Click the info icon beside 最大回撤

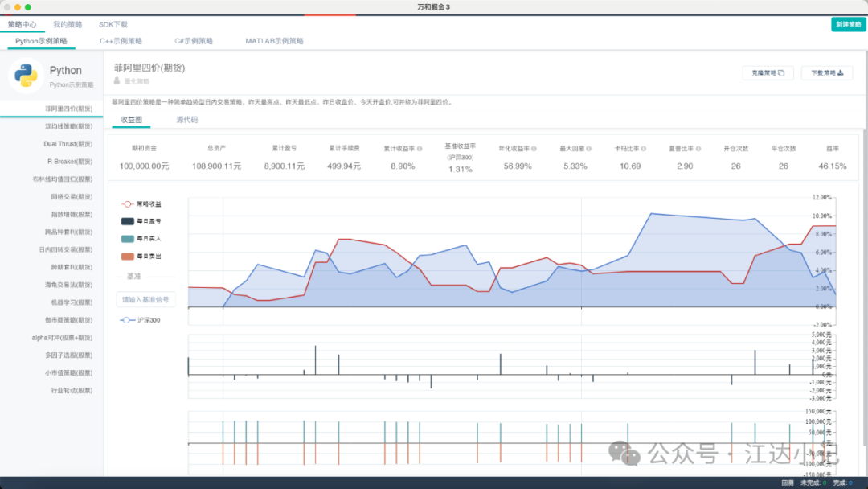coord(588,149)
